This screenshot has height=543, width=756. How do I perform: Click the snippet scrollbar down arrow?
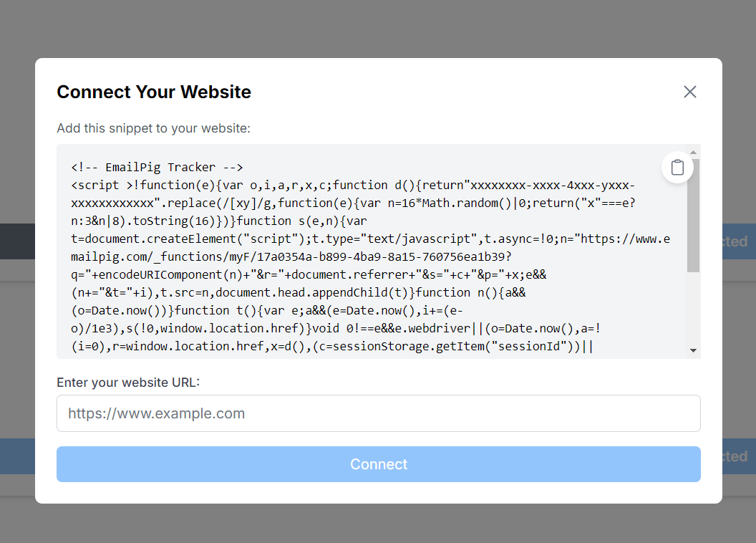click(x=693, y=350)
